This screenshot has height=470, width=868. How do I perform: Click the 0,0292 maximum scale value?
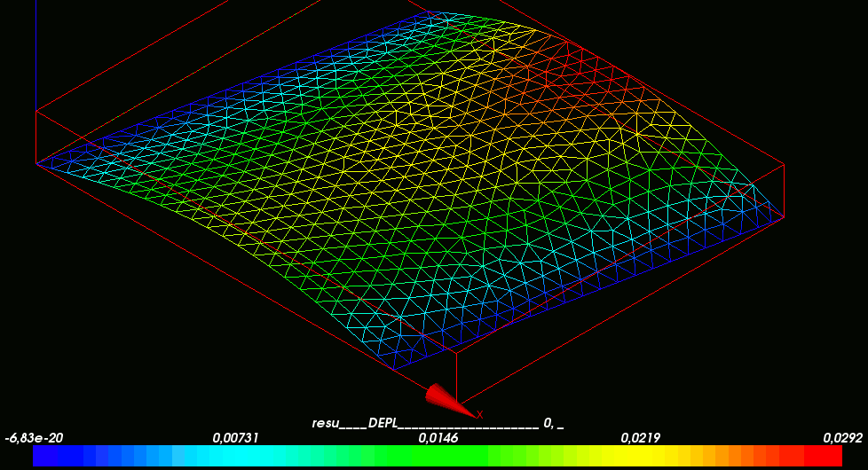coord(842,438)
